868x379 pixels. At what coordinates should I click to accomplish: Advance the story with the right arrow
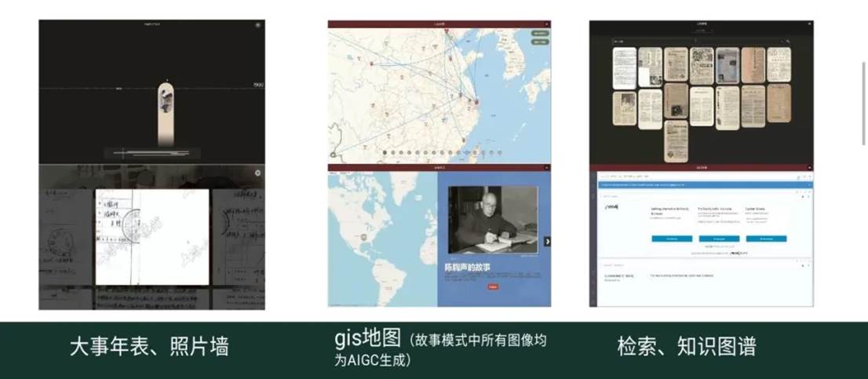(x=547, y=241)
